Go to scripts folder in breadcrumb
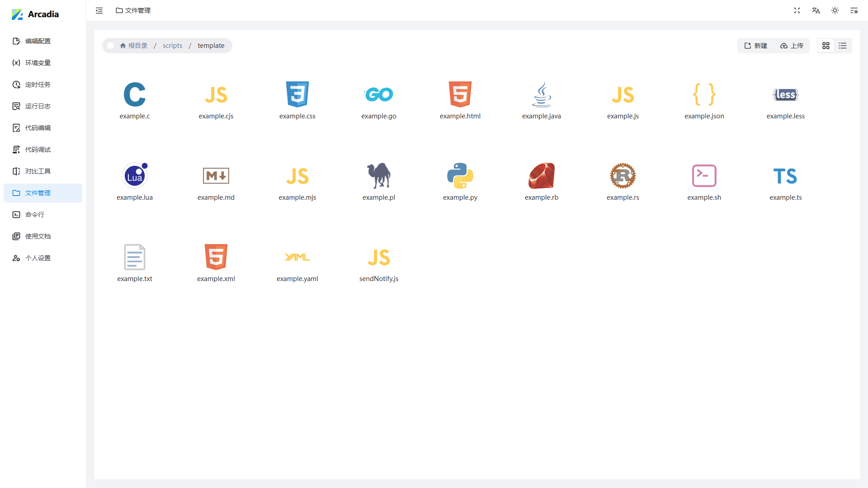This screenshot has width=868, height=488. click(172, 46)
